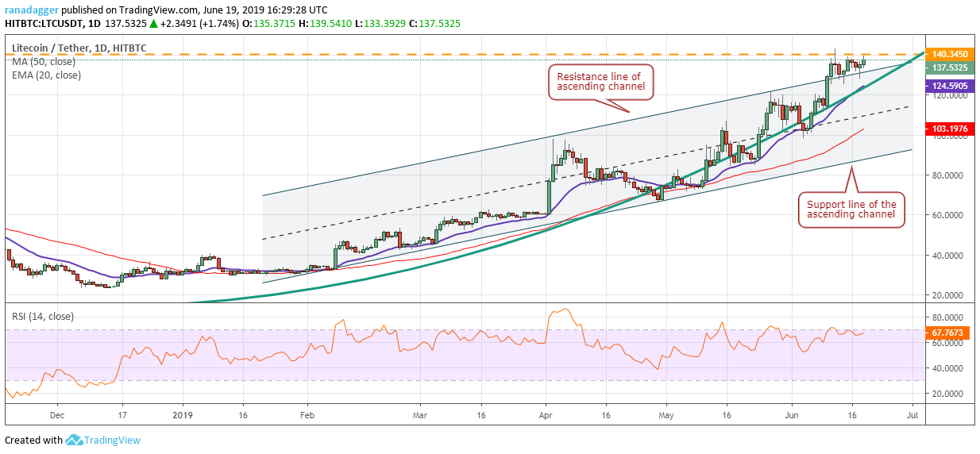Click the 'RSI (14, close)' indicator label
Viewport: 980px width, 454px height.
click(42, 317)
